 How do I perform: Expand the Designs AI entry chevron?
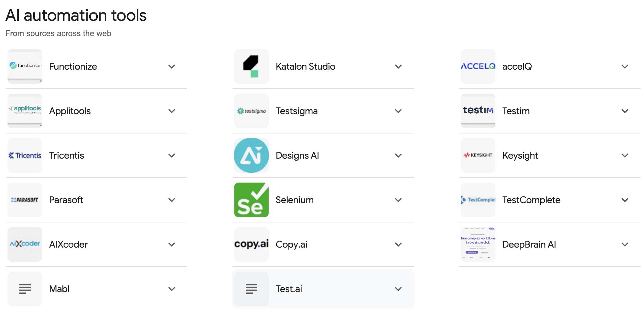coord(398,155)
